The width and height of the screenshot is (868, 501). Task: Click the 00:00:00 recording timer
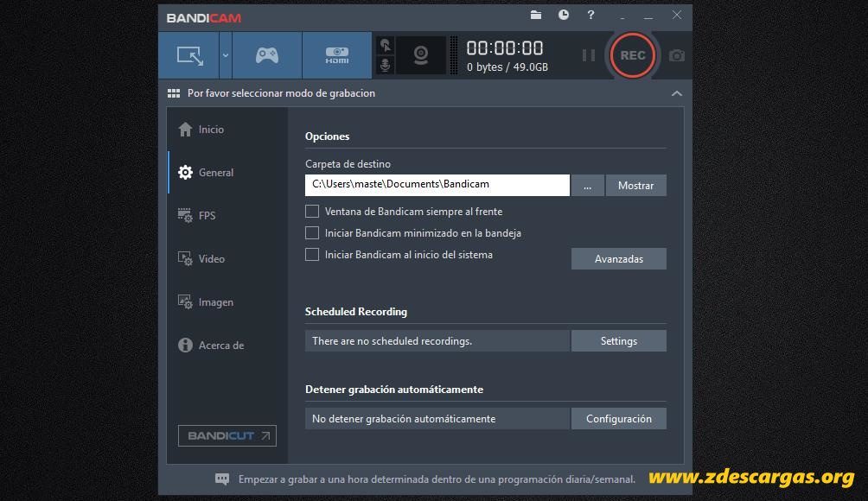505,48
